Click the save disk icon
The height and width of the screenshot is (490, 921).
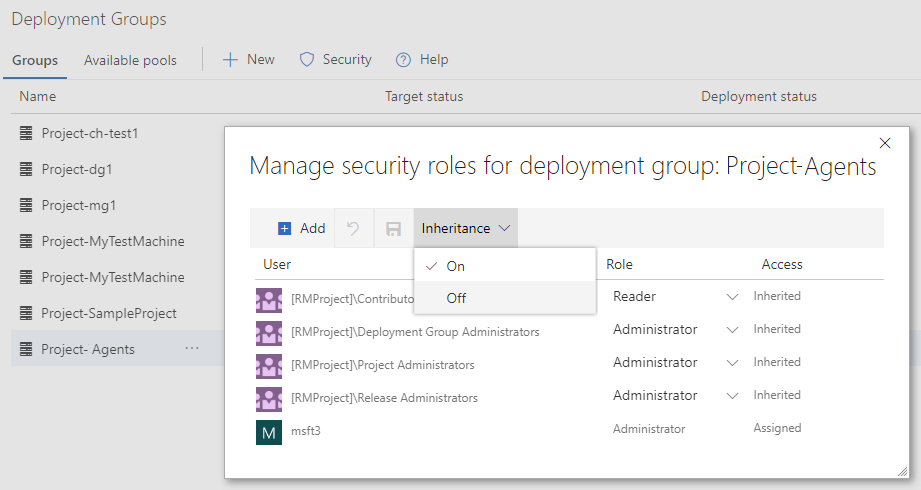[393, 229]
